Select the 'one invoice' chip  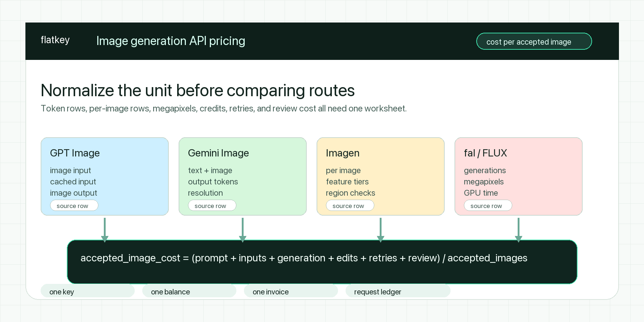pyautogui.click(x=291, y=292)
